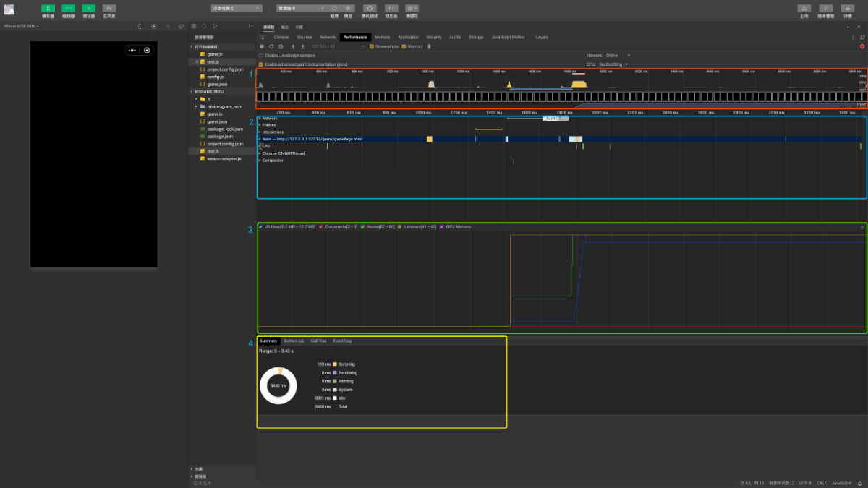868x488 pixels.
Task: Toggle the Listeners memory checkbox
Action: (x=399, y=226)
